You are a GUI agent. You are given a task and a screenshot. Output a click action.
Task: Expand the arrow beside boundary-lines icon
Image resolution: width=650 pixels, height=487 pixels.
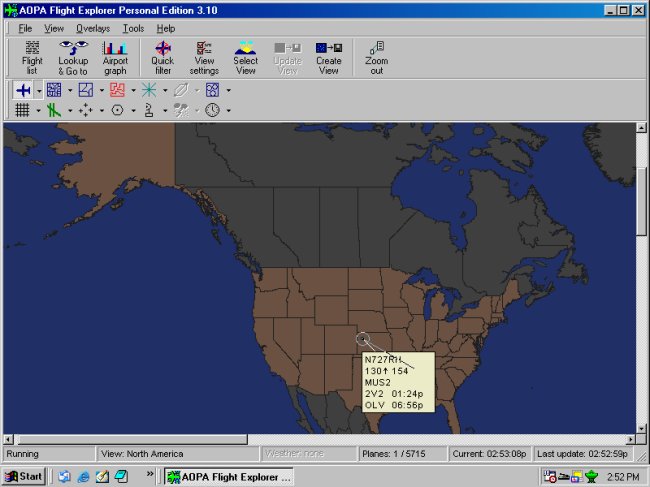[102, 90]
